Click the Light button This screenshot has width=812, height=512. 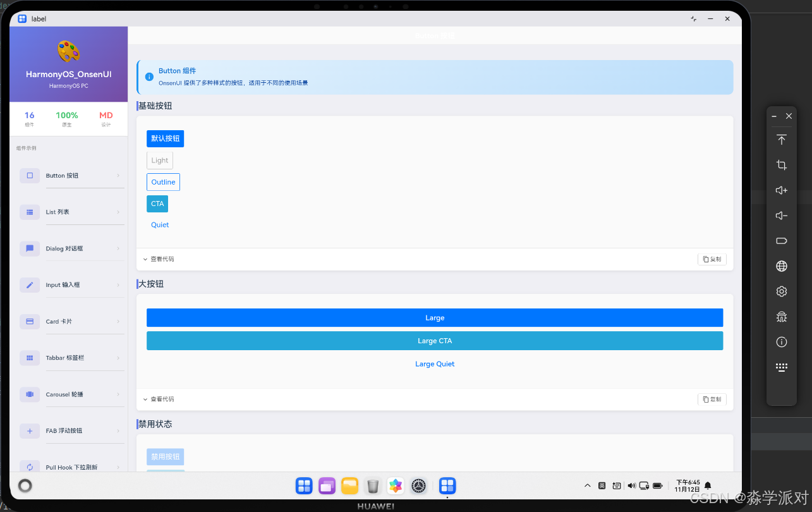pos(160,161)
